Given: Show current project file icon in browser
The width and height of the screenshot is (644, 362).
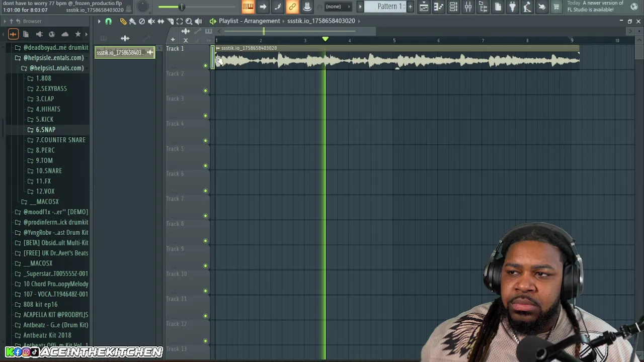Looking at the screenshot, I should pos(26,34).
